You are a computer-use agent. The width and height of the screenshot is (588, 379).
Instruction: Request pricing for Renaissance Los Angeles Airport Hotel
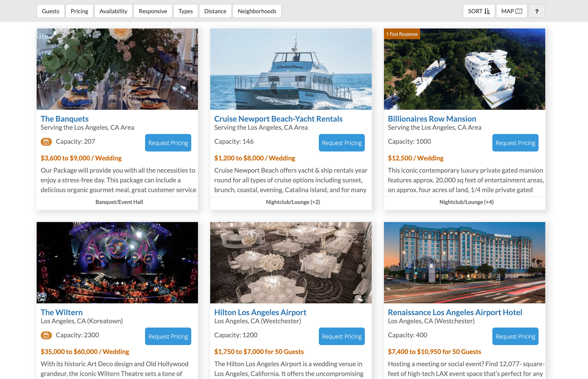515,336
